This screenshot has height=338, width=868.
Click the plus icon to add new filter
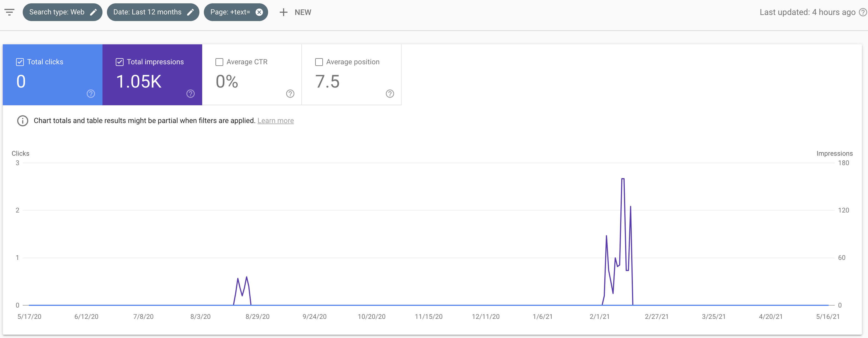(283, 12)
